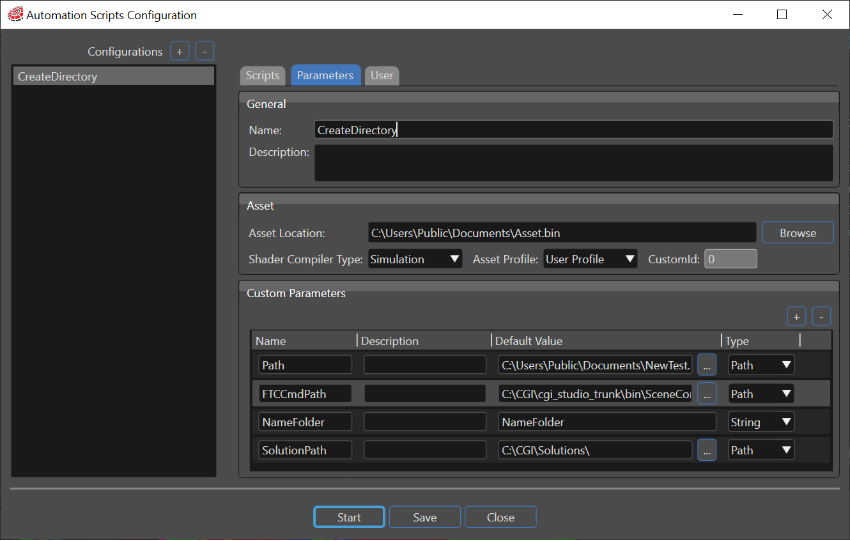Expand Shader Compiler Type Simulation dropdown

coord(415,259)
